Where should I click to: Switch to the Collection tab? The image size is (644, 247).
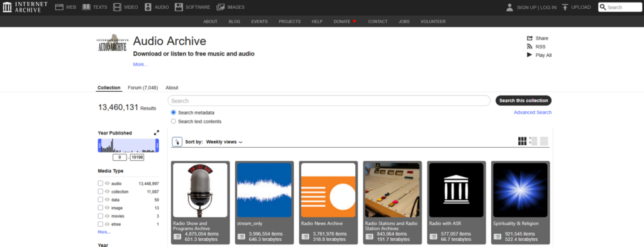click(109, 88)
